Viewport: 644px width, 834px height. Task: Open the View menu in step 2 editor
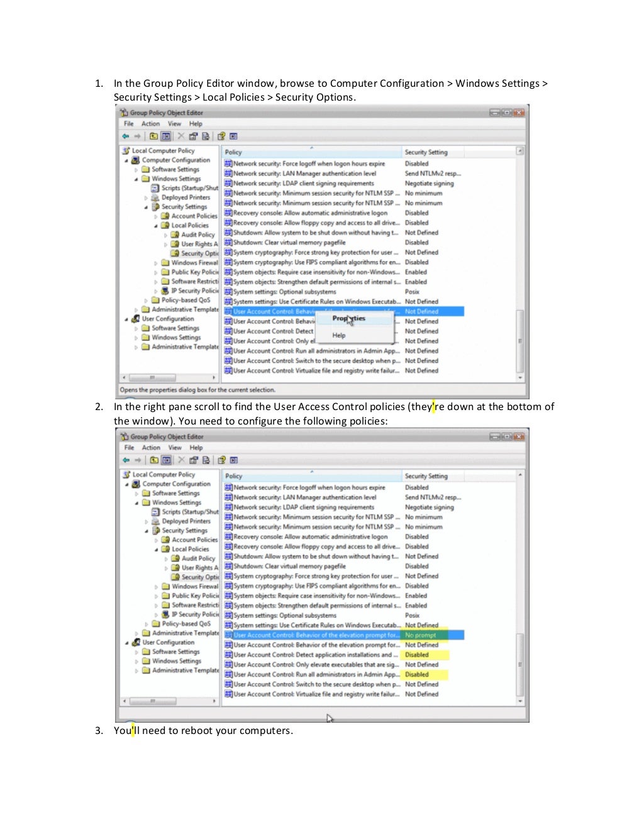[x=175, y=448]
